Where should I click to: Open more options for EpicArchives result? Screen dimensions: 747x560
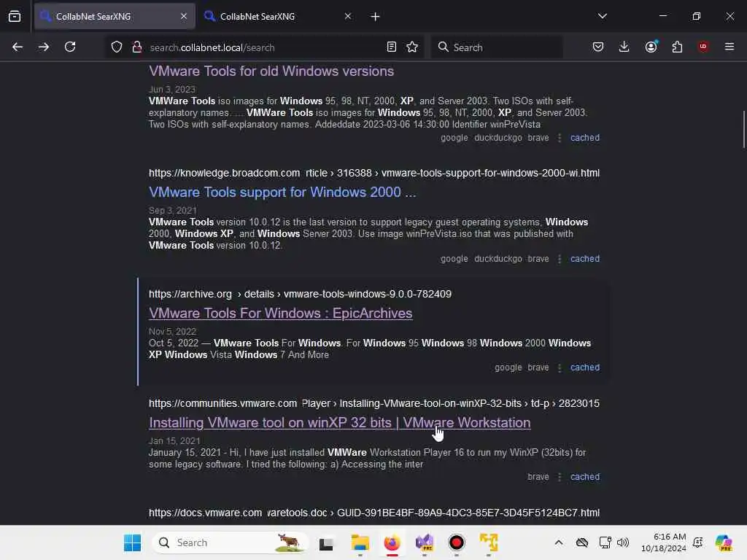point(560,367)
